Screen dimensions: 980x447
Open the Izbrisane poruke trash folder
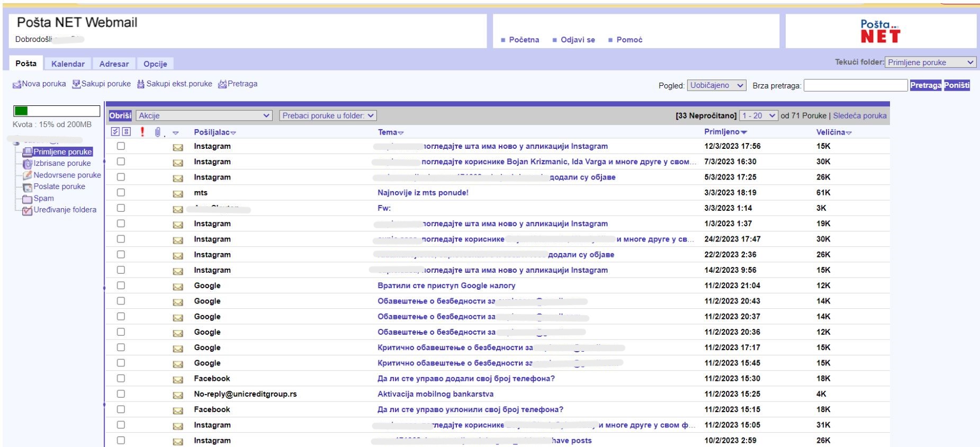point(57,164)
